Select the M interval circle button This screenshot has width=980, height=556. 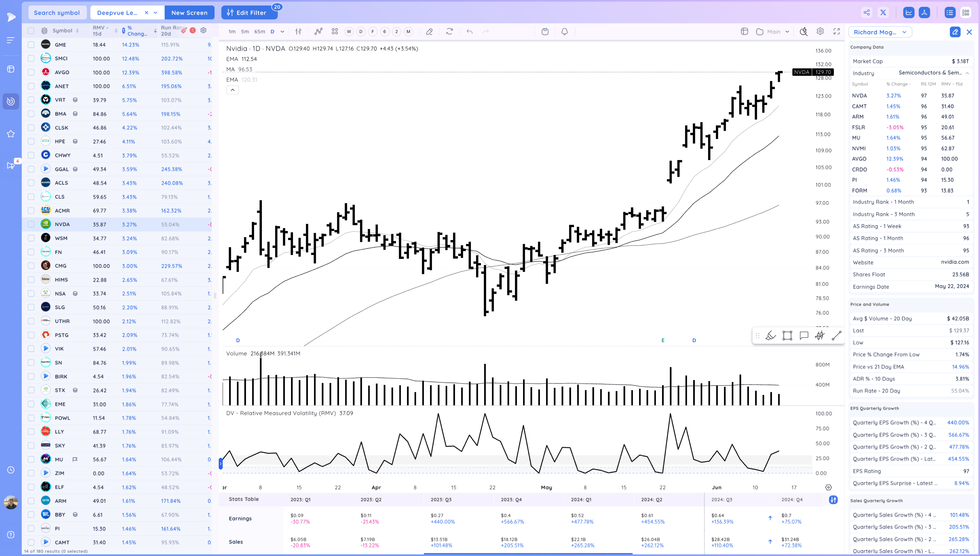coord(408,32)
